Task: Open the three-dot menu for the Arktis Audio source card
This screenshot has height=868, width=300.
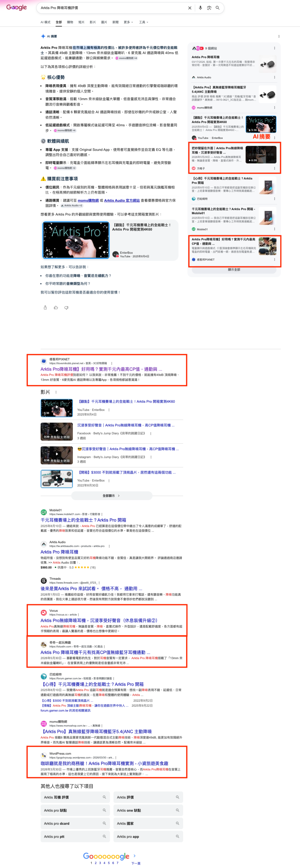Action: [274, 77]
